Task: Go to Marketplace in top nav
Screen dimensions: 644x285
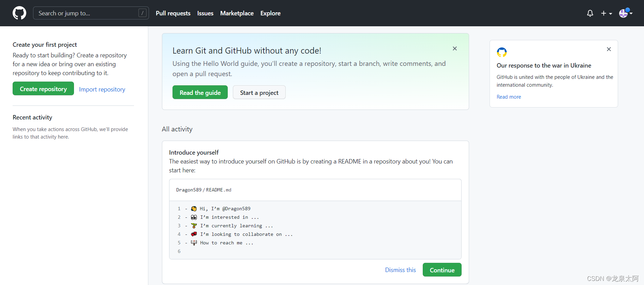Action: [x=237, y=13]
